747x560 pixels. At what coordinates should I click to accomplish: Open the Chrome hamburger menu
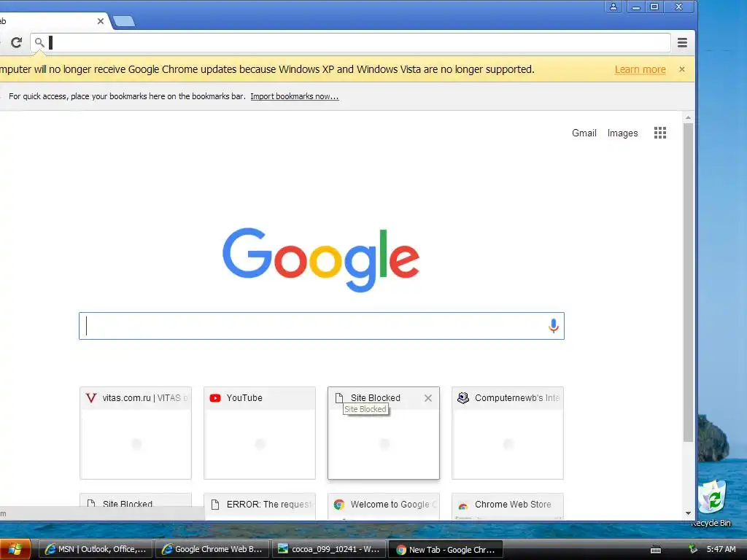(682, 43)
